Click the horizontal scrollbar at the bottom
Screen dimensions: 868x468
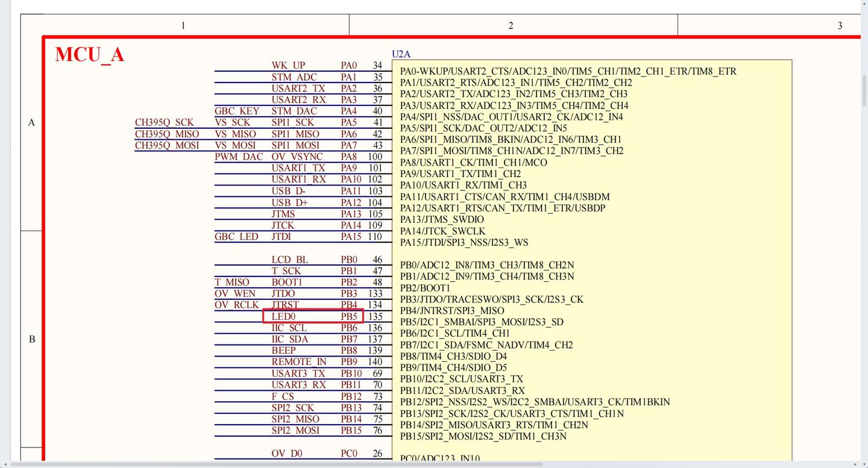pos(277,464)
